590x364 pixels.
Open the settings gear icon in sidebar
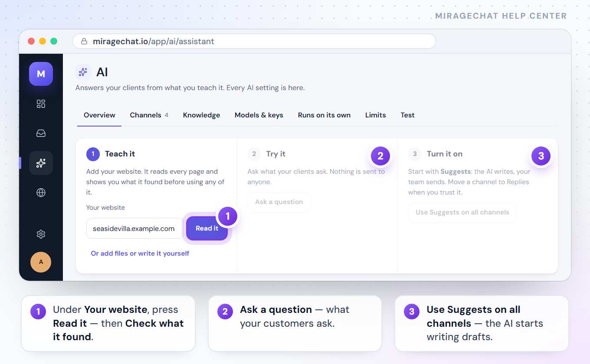coord(41,234)
